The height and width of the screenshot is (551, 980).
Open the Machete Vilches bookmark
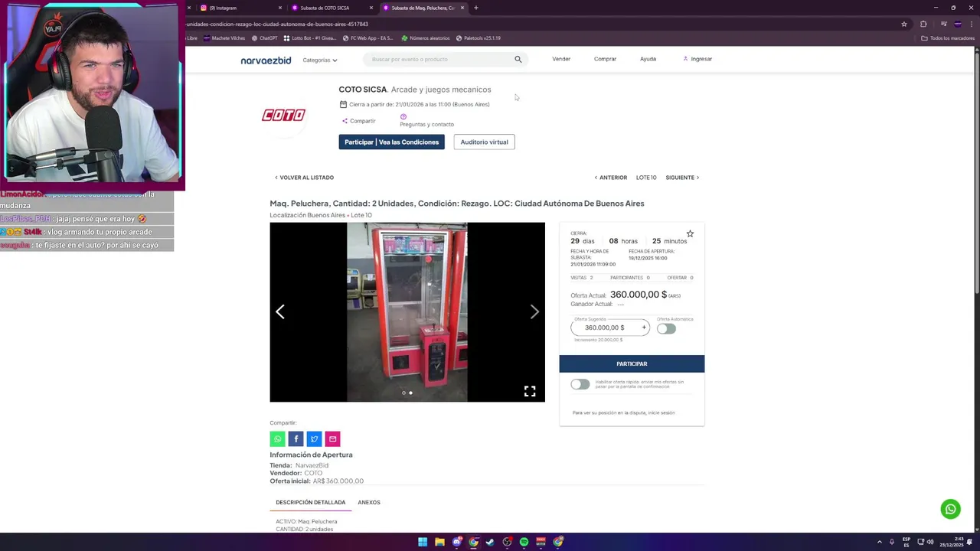click(x=224, y=38)
